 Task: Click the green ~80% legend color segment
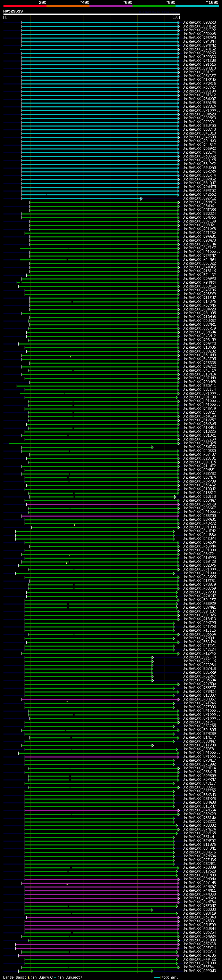click(154, 7)
